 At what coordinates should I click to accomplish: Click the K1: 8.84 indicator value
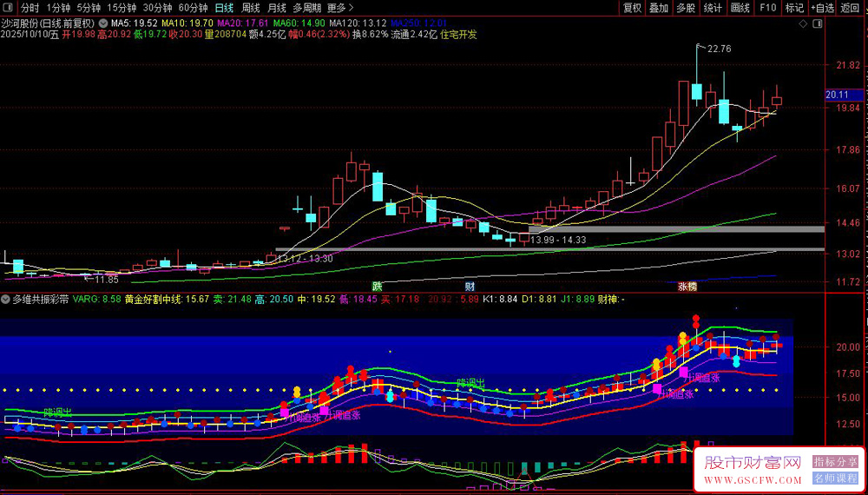tap(500, 300)
